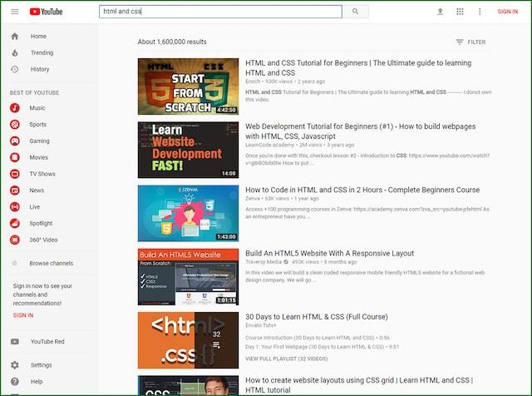Image resolution: width=532 pixels, height=396 pixels.
Task: Click Browse channels in sidebar
Action: (51, 263)
